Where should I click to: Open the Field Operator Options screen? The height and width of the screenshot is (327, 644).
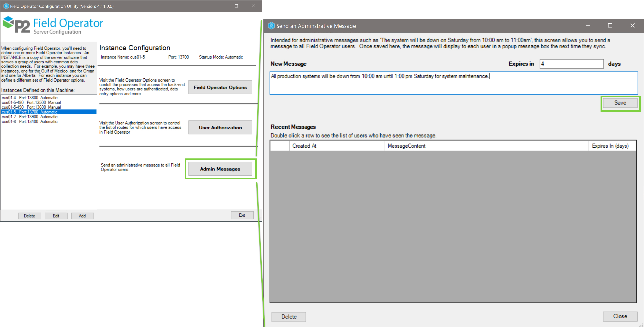220,87
